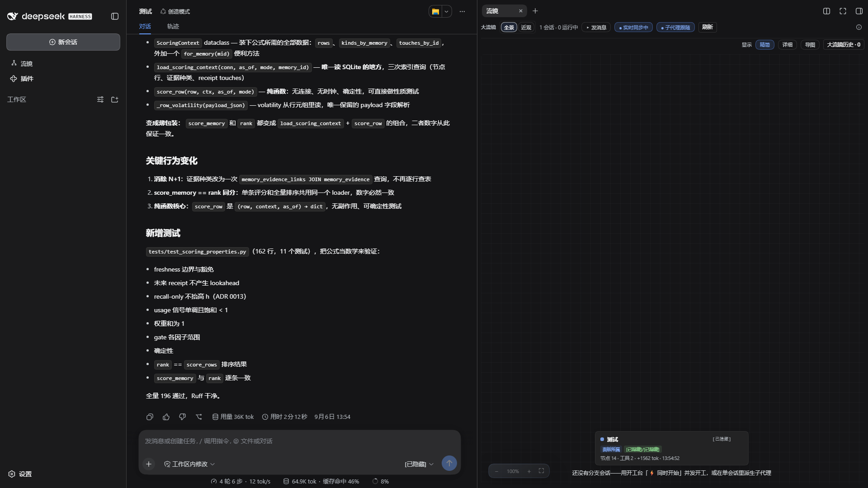Zoom in the canvas with plus
The height and width of the screenshot is (488, 868).
[x=529, y=471]
